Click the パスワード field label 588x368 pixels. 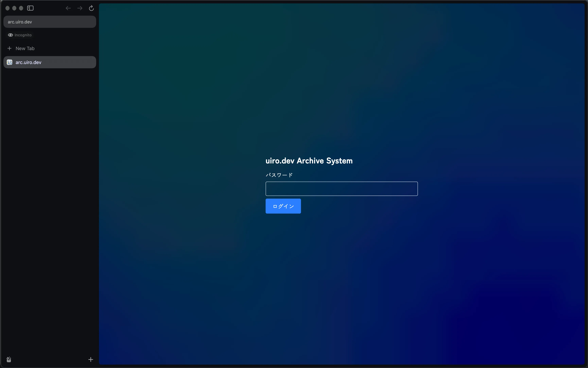coord(279,175)
